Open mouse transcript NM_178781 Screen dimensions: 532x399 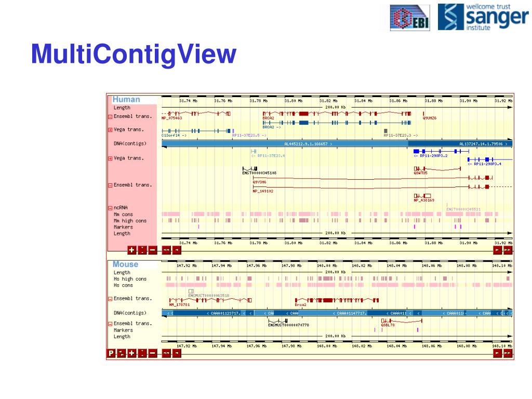(x=179, y=304)
